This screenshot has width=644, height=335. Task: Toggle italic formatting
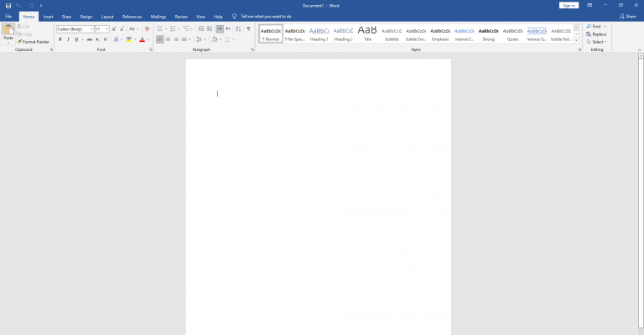(x=68, y=39)
